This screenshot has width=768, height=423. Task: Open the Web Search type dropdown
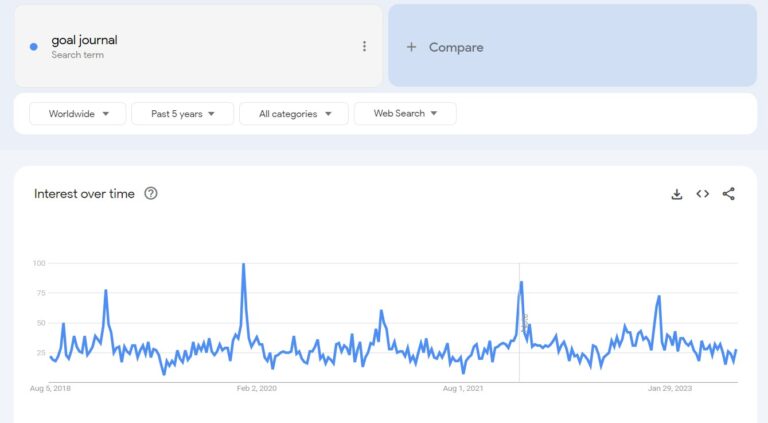pos(405,114)
